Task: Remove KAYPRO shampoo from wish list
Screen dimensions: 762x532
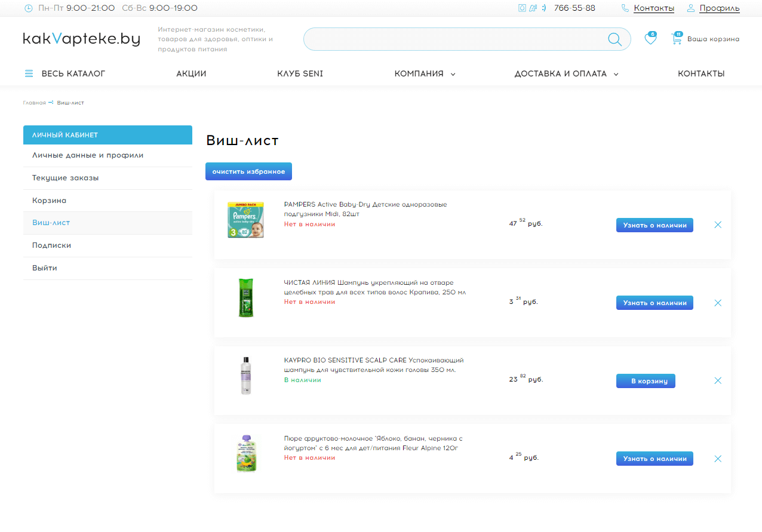Action: (x=718, y=381)
